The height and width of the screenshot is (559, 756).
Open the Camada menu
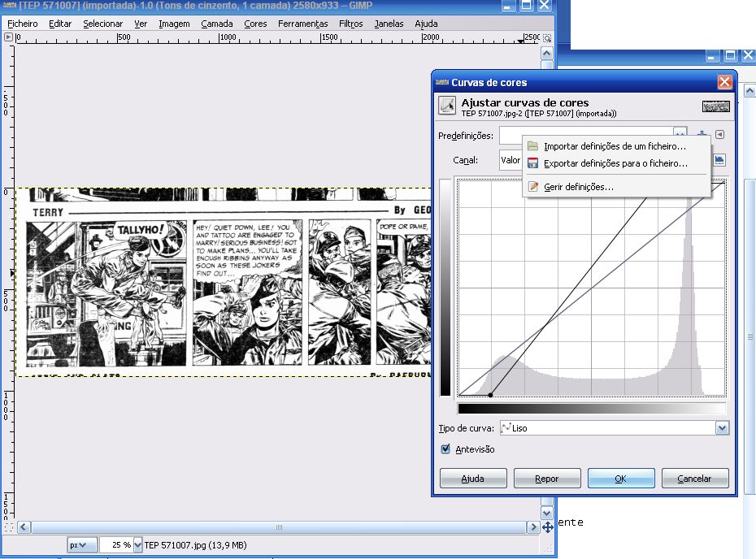click(x=217, y=24)
